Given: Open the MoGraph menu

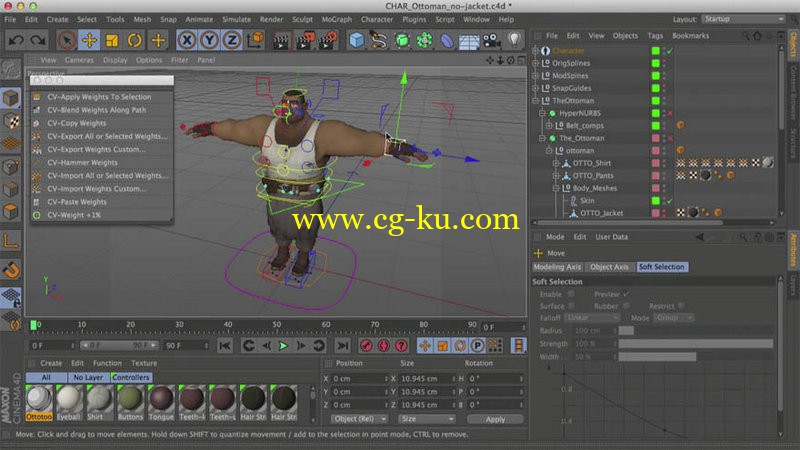Looking at the screenshot, I should (x=337, y=19).
